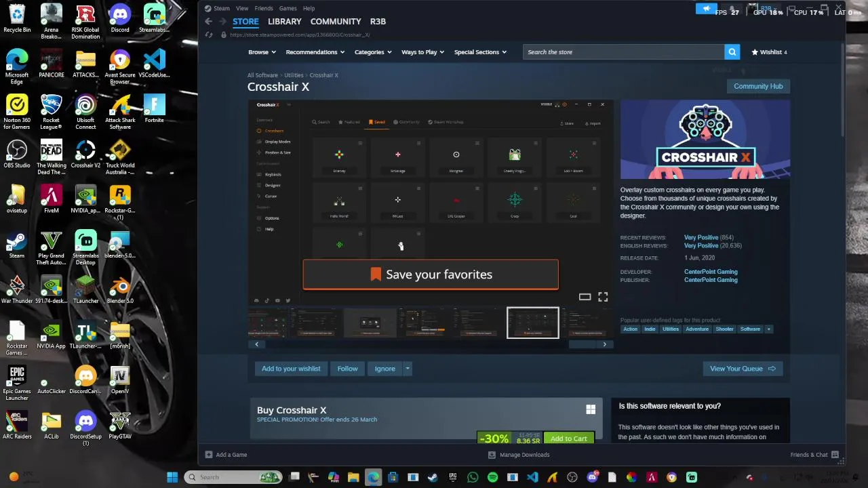Open WhatsApp from the taskbar
Screen dimensions: 868x488
pyautogui.click(x=473, y=477)
